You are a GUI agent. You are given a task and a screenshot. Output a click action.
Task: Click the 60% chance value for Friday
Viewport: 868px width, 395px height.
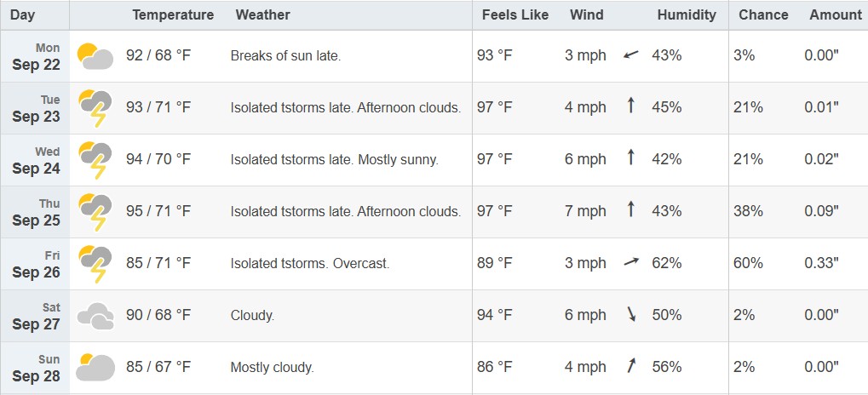tap(748, 263)
